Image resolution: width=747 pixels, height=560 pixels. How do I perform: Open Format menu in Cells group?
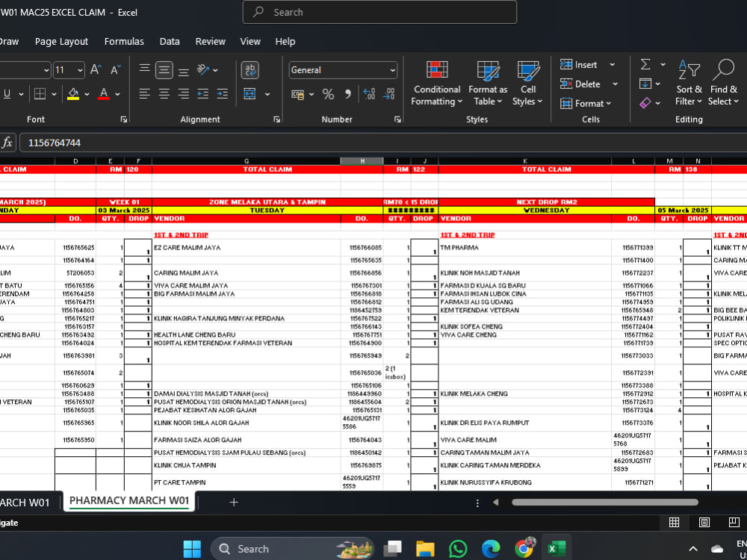pos(585,103)
